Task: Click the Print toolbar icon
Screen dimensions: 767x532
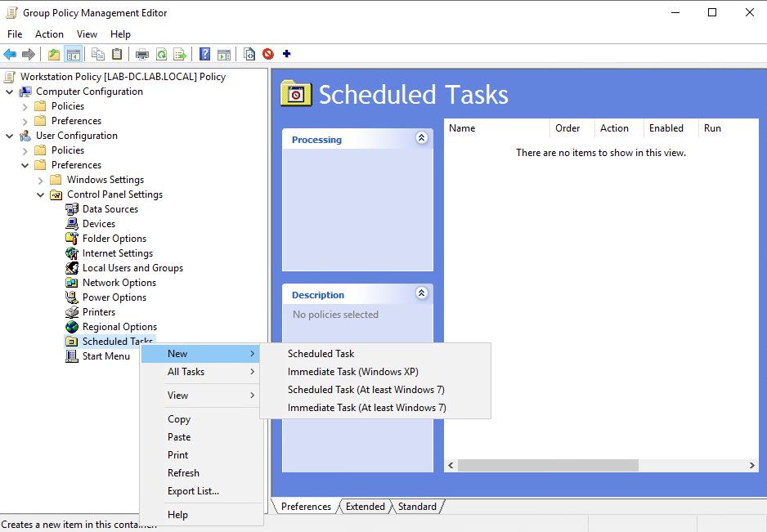Action: point(141,54)
